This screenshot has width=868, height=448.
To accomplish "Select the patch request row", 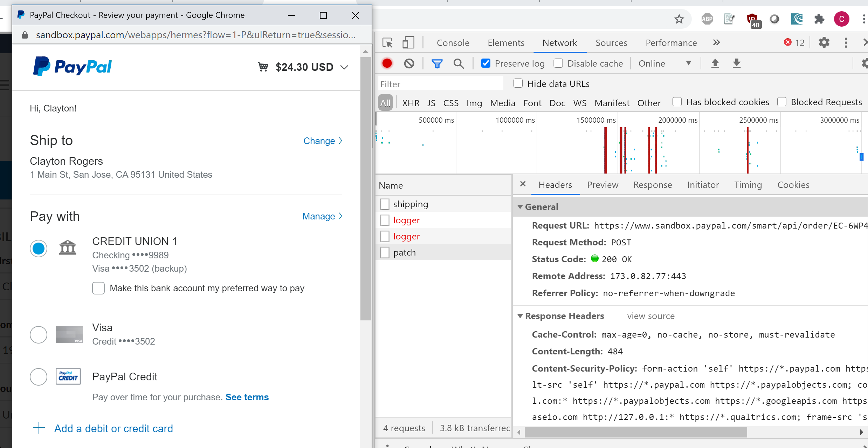I will (x=444, y=252).
